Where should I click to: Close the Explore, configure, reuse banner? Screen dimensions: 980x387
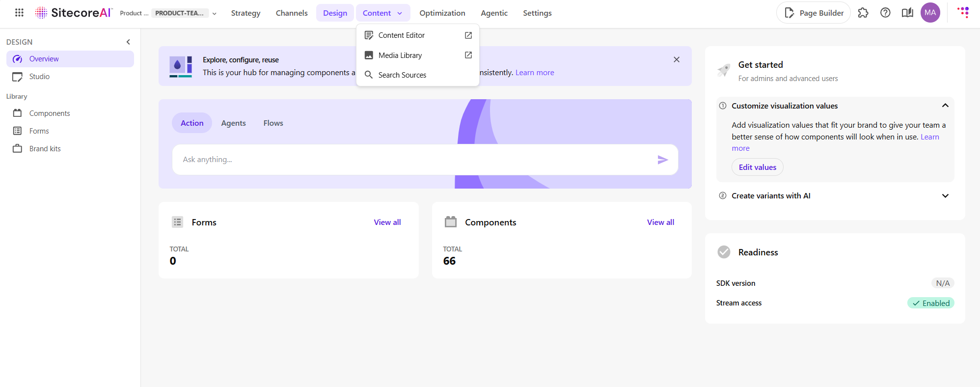click(677, 59)
